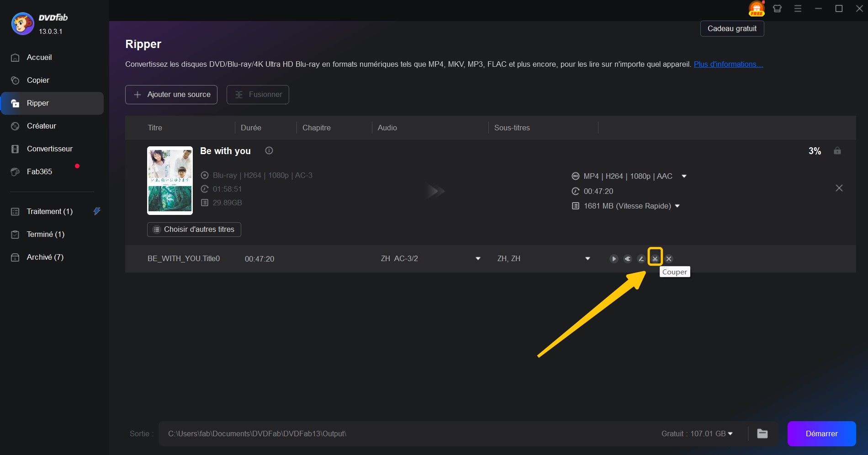Click the Ripper page heading

143,44
